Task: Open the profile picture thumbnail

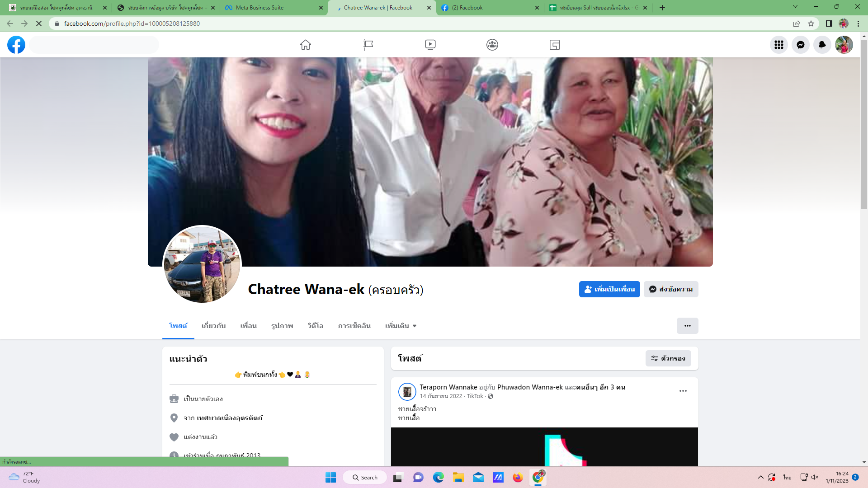Action: pos(202,265)
